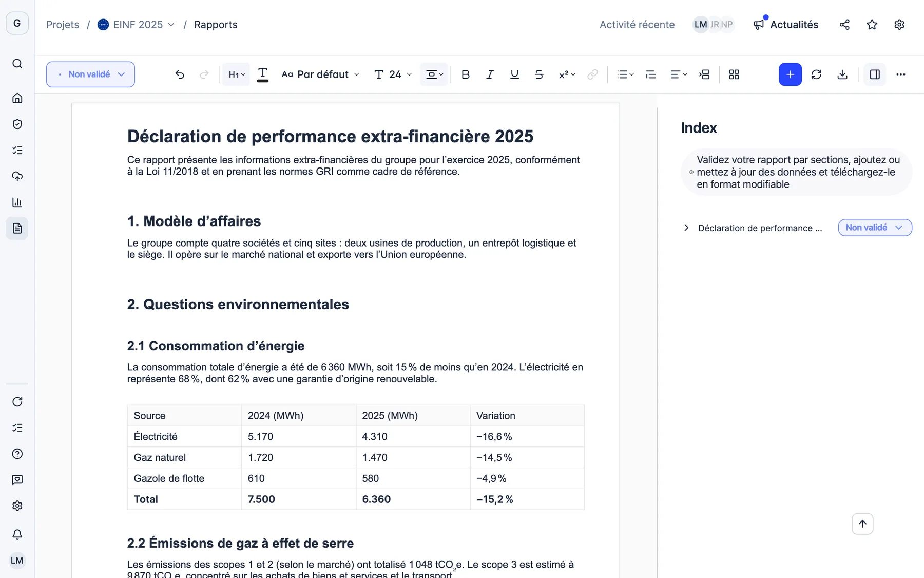Open the H1 heading level dropdown

point(236,74)
